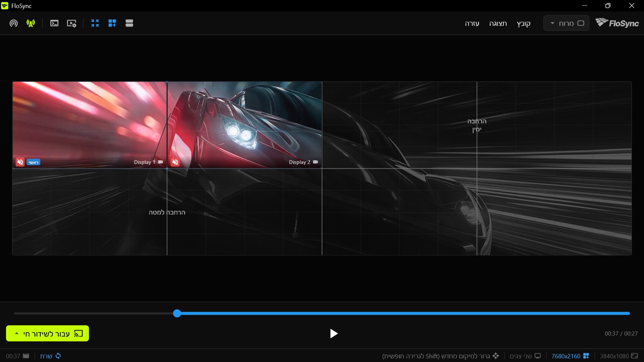Image resolution: width=644 pixels, height=362 pixels.
Task: Click the clapperboard icon in the status bar
Action: [26, 356]
